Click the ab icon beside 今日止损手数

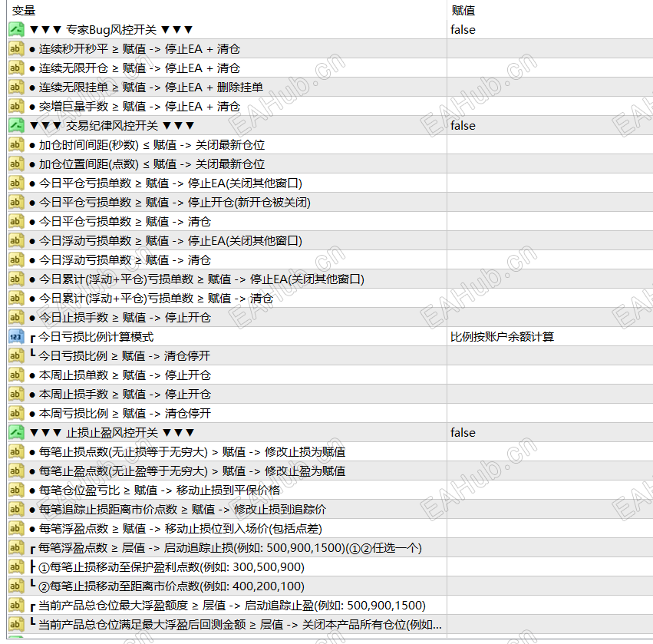point(16,318)
